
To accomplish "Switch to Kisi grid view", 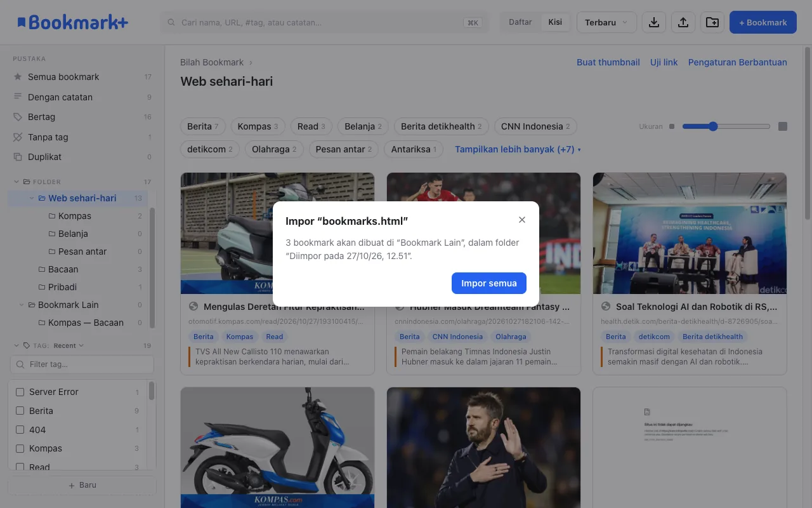I will click(555, 22).
